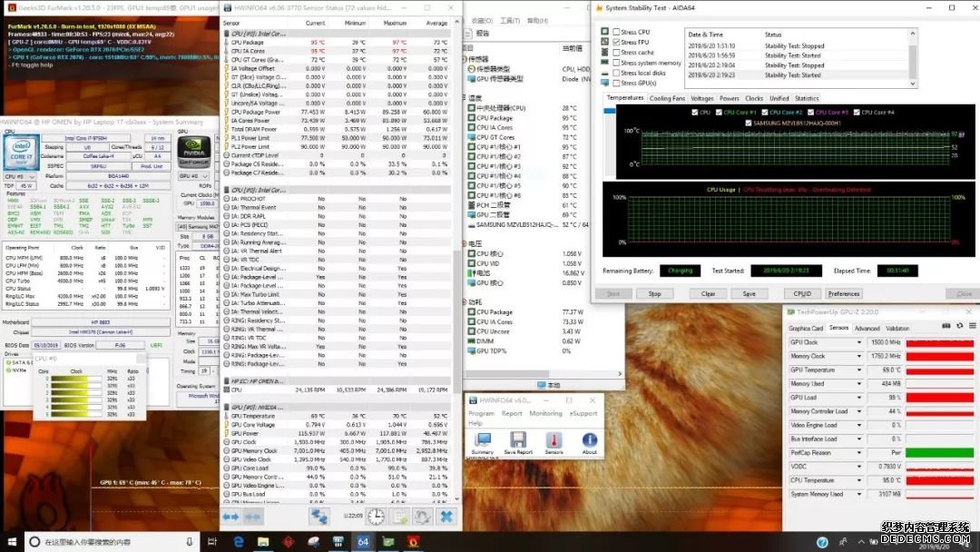Screen dimensions: 980x552
Task: Uncheck Stress FPU in AIDA64
Action: pos(616,42)
